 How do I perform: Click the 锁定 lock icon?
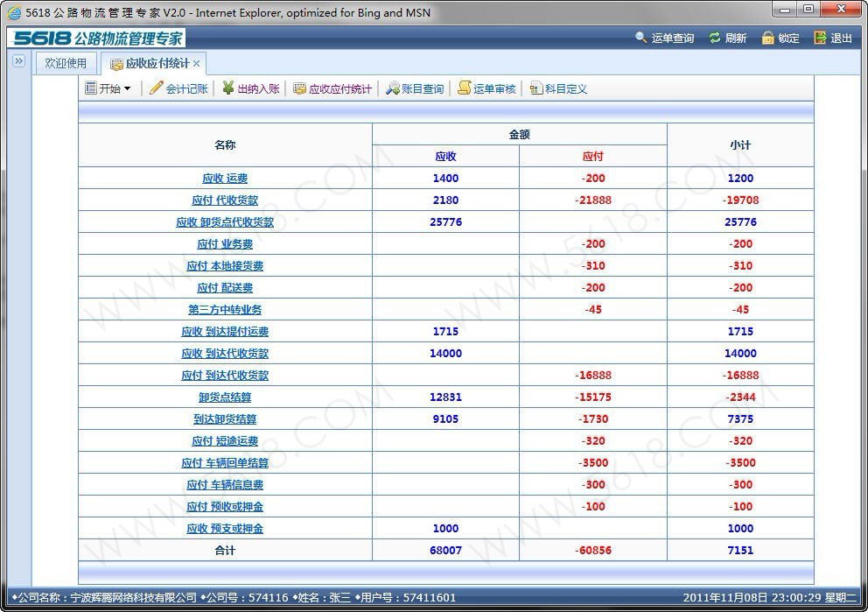[767, 38]
